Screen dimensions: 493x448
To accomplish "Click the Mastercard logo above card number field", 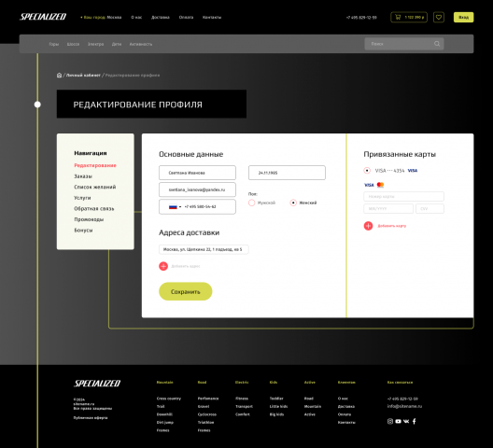I will 380,185.
